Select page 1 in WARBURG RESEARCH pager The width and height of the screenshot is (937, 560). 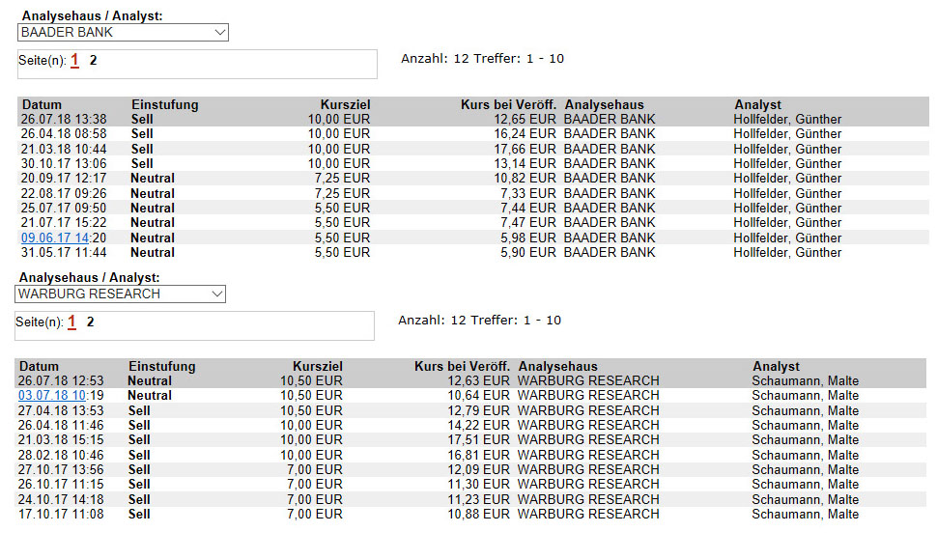coord(71,322)
